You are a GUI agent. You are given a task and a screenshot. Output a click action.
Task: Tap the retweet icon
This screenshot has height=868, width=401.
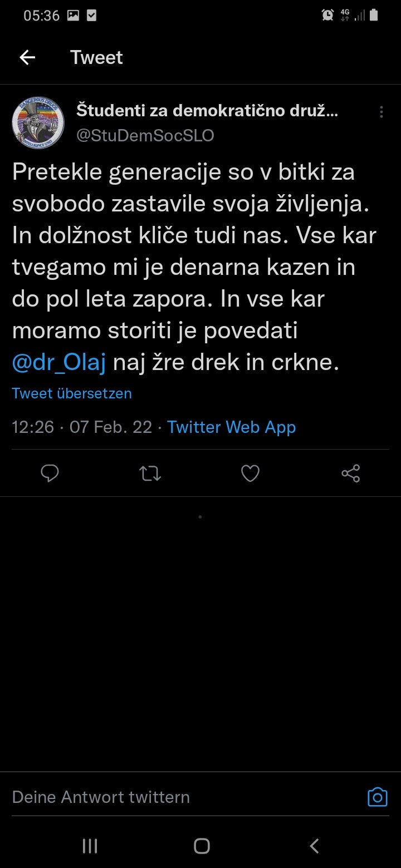tap(150, 474)
